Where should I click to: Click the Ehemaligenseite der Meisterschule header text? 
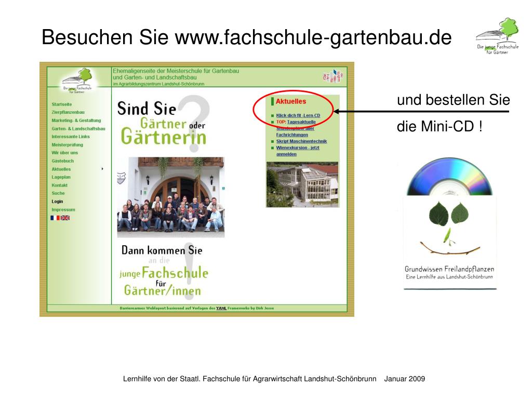[x=176, y=77]
